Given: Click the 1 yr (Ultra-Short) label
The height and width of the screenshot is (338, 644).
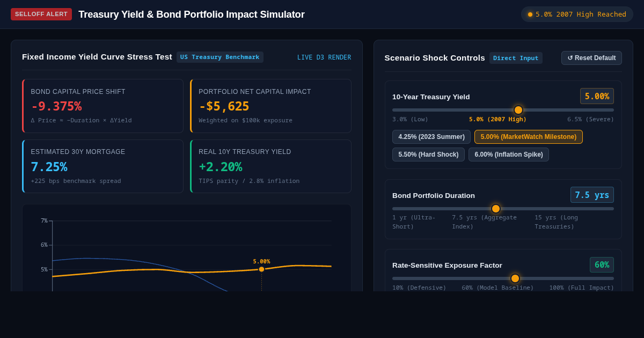Looking at the screenshot, I should (x=414, y=222).
